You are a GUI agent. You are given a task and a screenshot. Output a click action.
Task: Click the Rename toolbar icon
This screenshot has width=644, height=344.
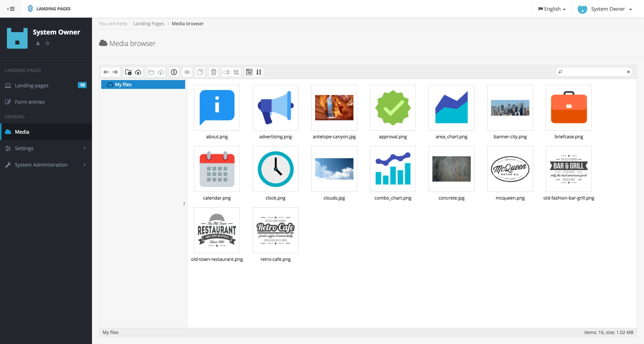pyautogui.click(x=227, y=72)
